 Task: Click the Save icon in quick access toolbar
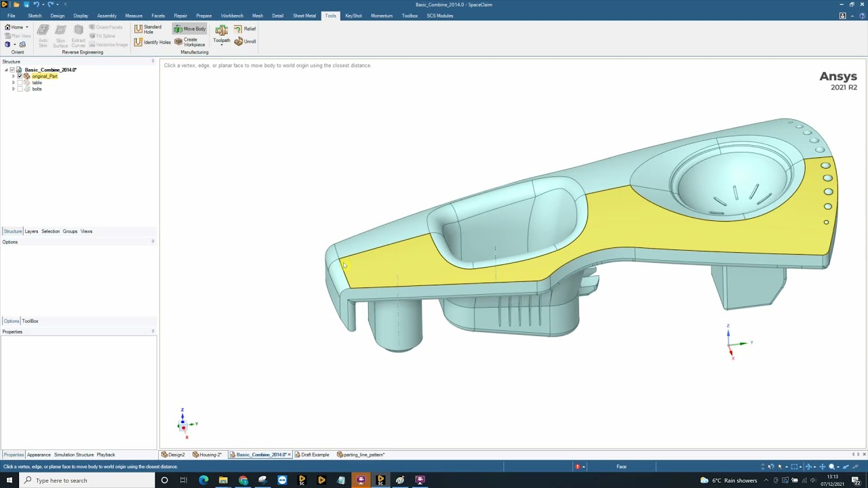tap(26, 4)
